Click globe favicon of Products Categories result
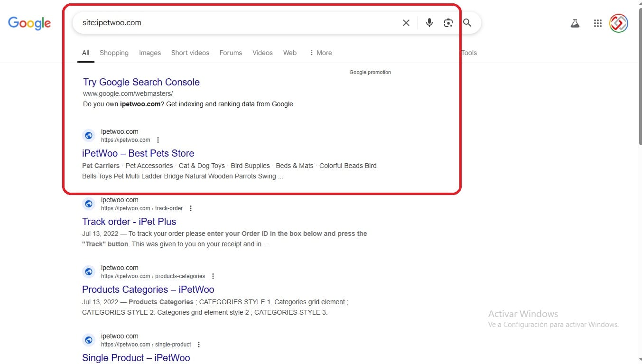The width and height of the screenshot is (642, 364). (89, 272)
